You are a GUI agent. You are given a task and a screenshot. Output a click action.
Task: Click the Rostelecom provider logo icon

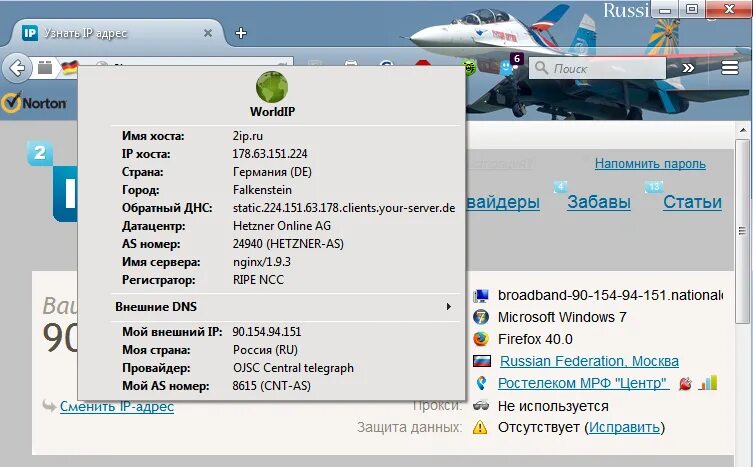[x=481, y=383]
